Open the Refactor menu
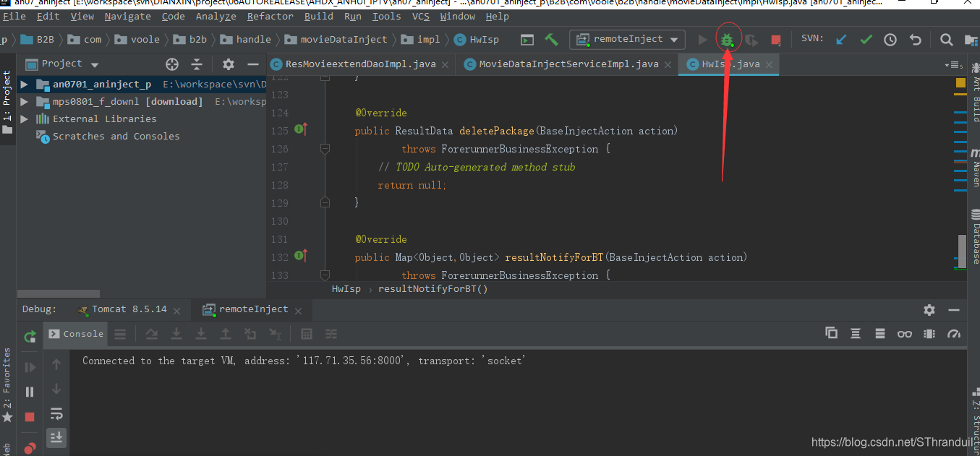Image resolution: width=980 pixels, height=456 pixels. tap(270, 17)
